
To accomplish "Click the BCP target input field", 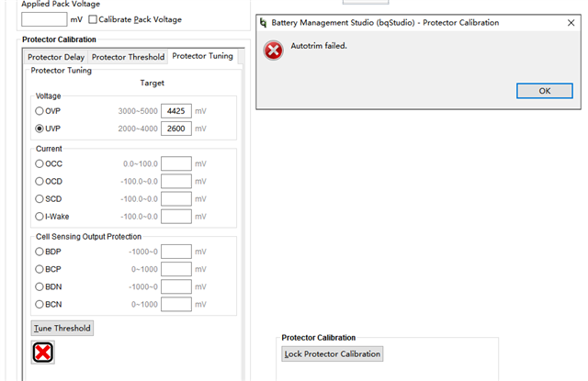I will click(176, 269).
